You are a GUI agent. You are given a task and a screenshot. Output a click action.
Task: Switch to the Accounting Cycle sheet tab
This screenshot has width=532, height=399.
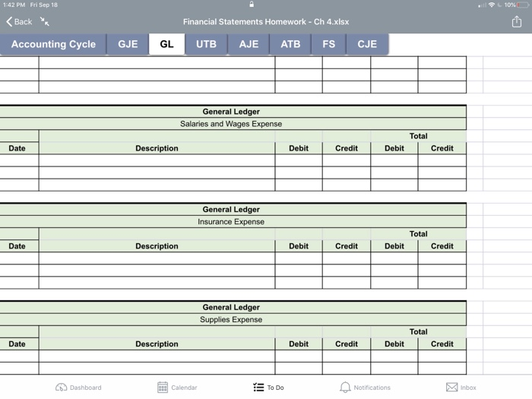(x=53, y=44)
